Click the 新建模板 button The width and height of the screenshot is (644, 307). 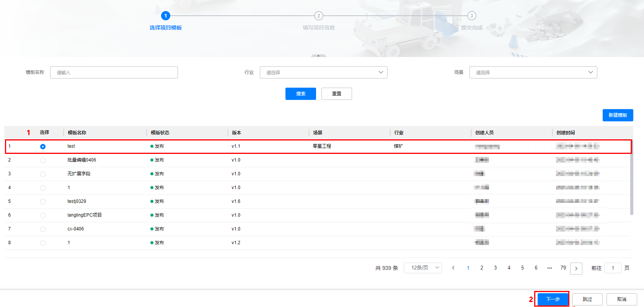618,115
